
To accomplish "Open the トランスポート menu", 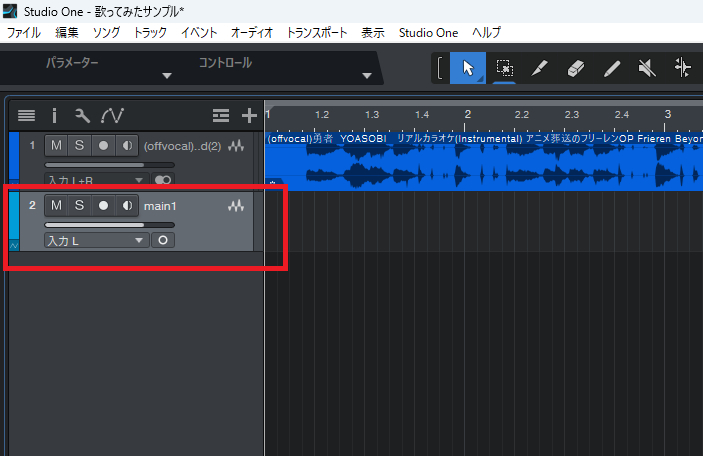I will click(316, 33).
